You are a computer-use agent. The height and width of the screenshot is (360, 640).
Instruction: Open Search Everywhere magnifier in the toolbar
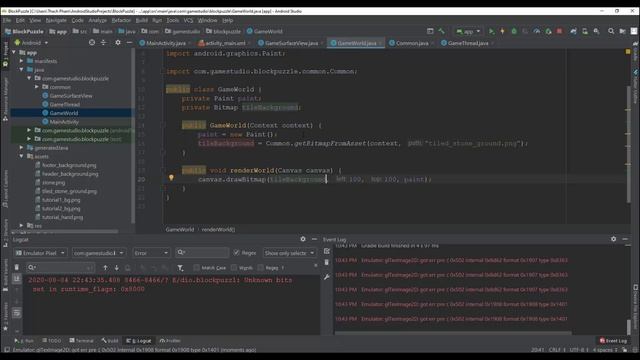[611, 31]
